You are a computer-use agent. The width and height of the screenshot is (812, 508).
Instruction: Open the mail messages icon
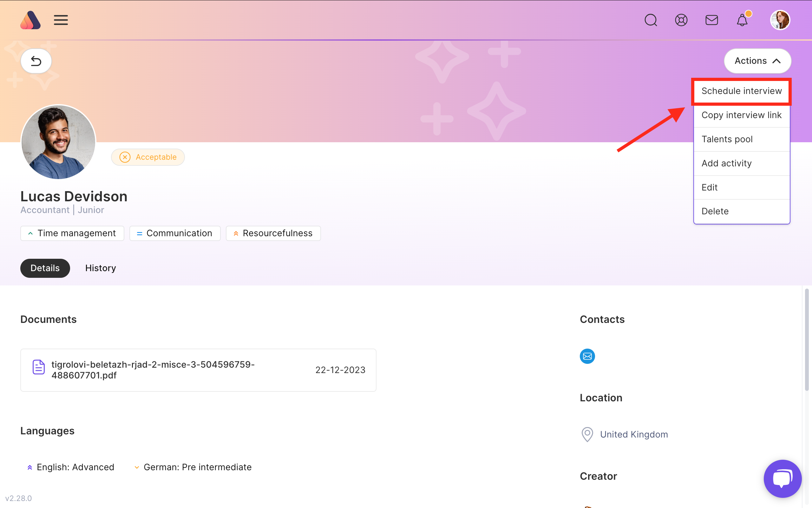click(712, 20)
